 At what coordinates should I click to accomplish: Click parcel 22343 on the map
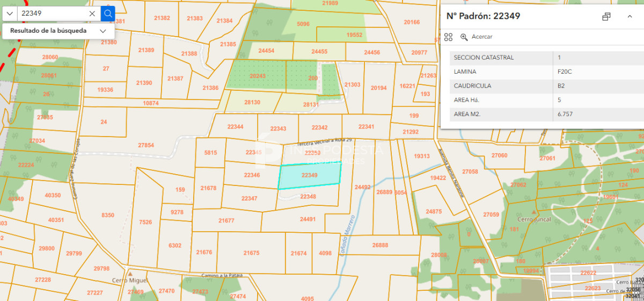278,129
